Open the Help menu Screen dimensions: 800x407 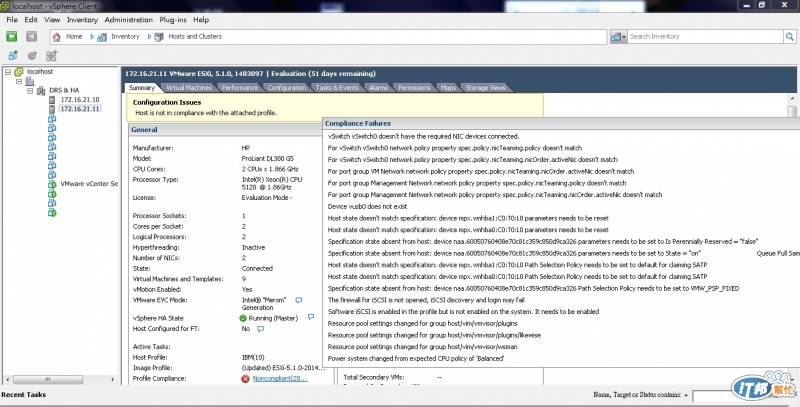201,20
